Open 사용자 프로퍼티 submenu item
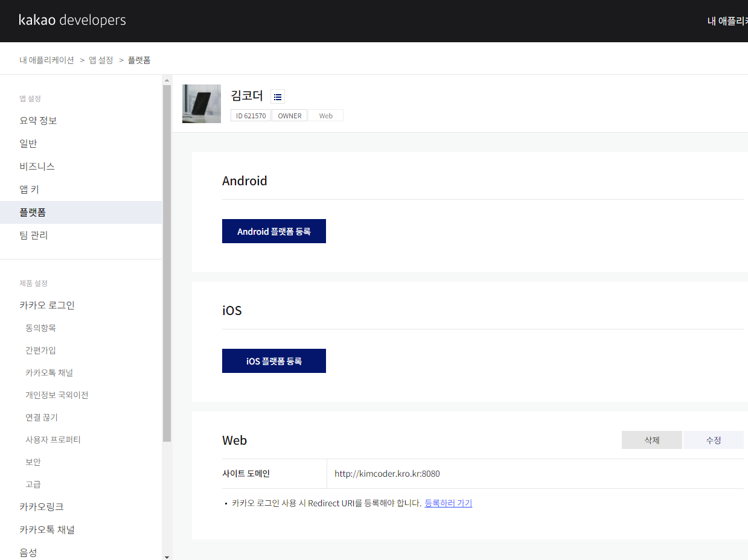The height and width of the screenshot is (560, 748). [53, 440]
